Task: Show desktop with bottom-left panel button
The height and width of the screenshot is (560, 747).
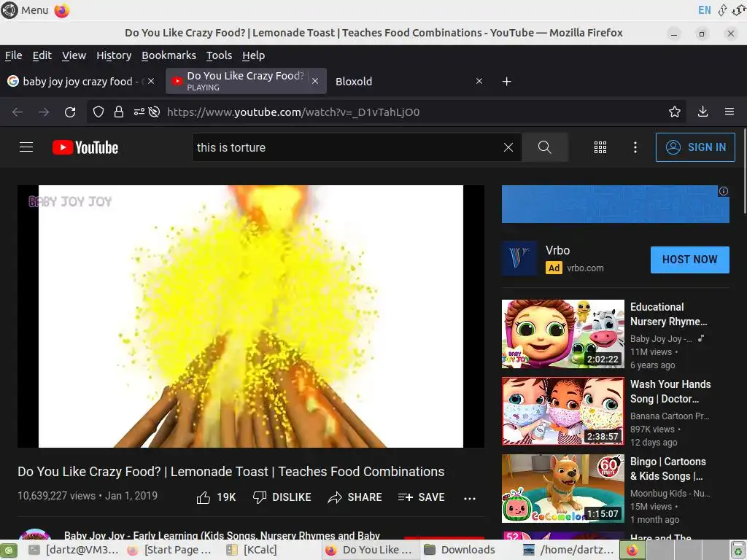Action: (x=9, y=550)
